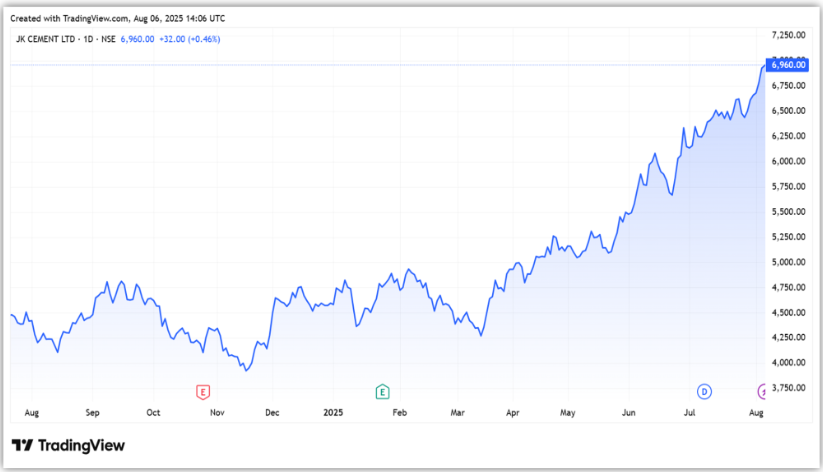Click the blue dividend D marker near July
Image resolution: width=823 pixels, height=472 pixels.
coord(704,391)
